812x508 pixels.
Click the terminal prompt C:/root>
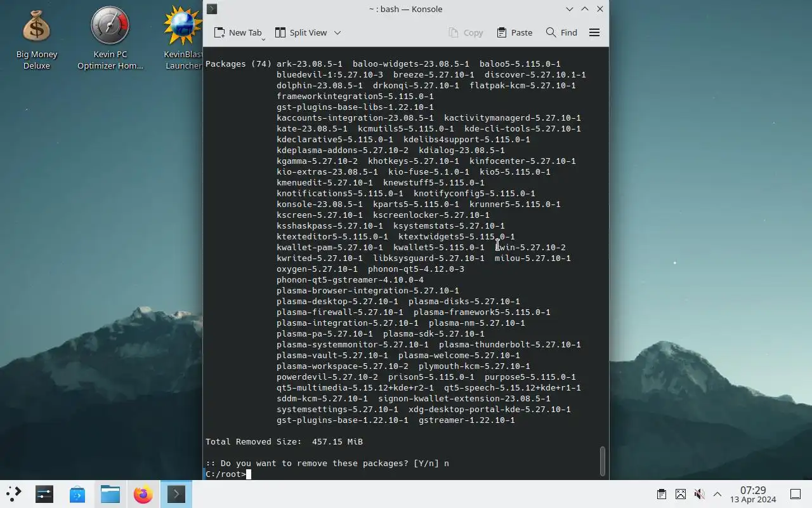point(225,474)
